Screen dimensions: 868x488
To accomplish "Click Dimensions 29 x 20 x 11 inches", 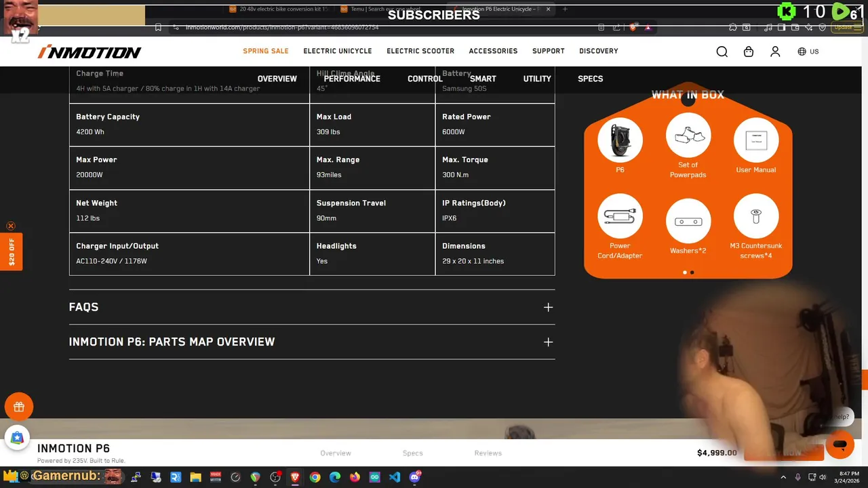I will (473, 261).
